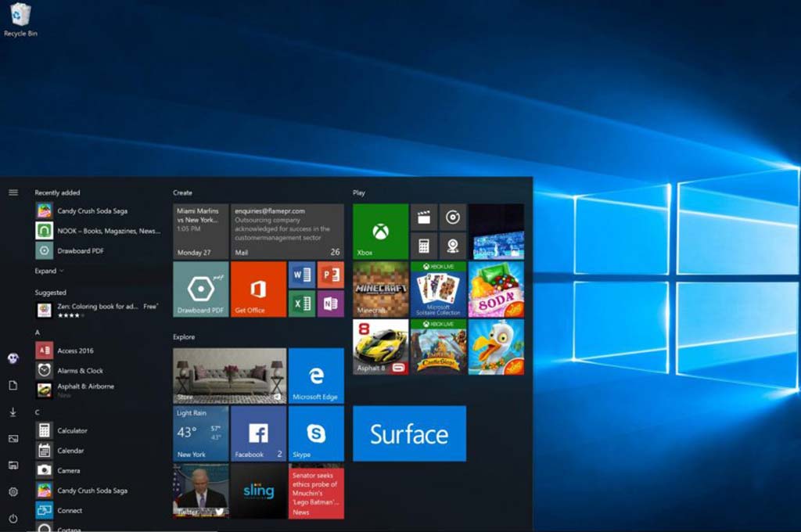
Task: Open Microsoft Solitaire Collection tile
Action: [x=438, y=289]
